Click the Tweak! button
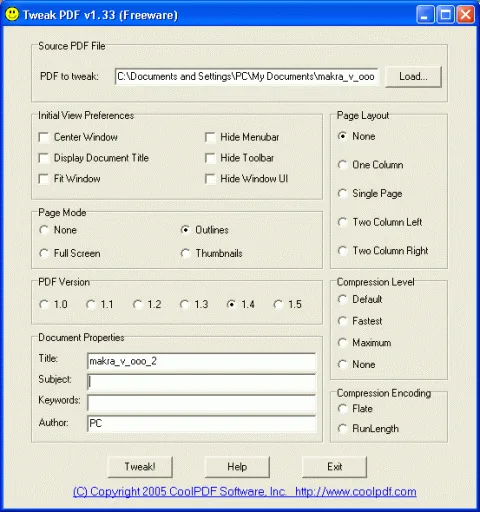 pos(140,467)
